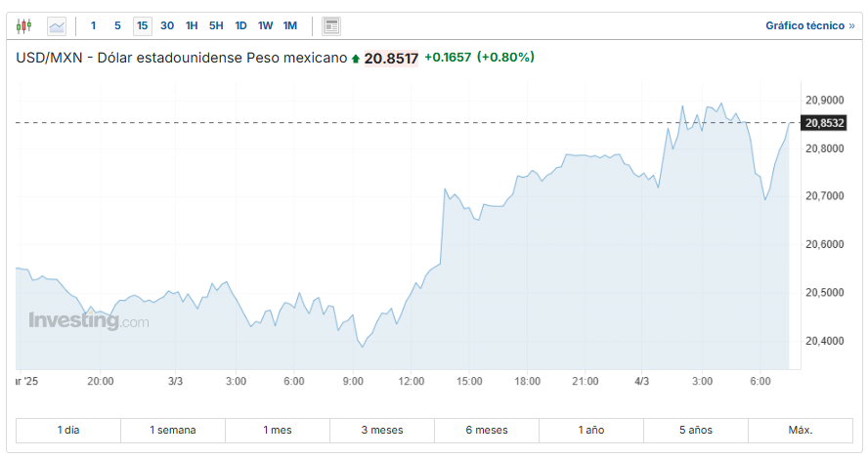Click the (+0.80%) percent change
Screen dimensions: 868x459
[505, 58]
